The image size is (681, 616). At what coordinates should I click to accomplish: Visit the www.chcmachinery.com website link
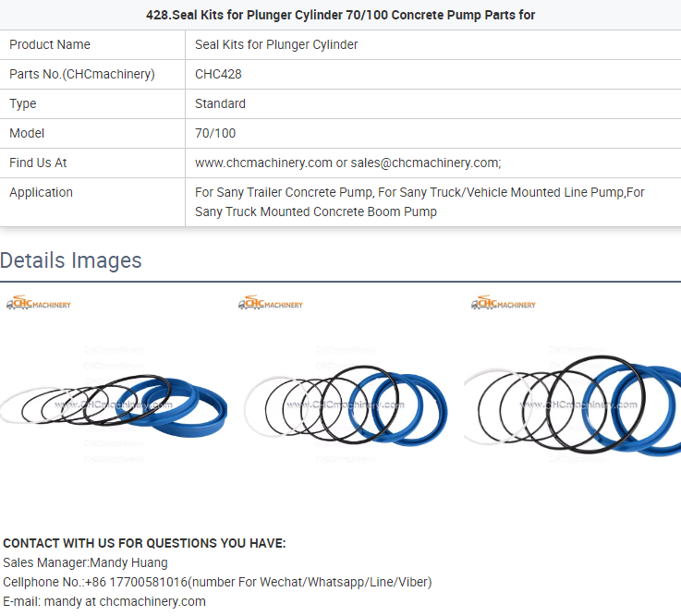click(263, 163)
